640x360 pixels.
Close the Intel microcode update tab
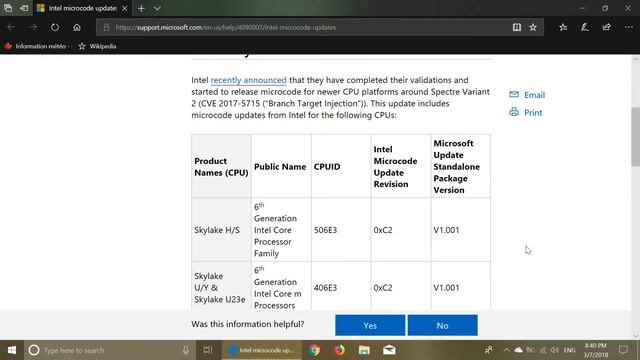[x=124, y=8]
